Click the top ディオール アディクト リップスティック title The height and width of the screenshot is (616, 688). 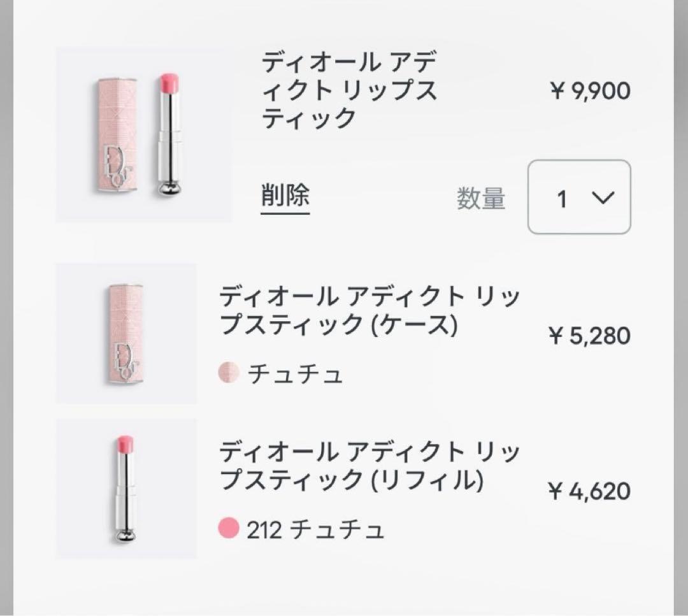350,90
